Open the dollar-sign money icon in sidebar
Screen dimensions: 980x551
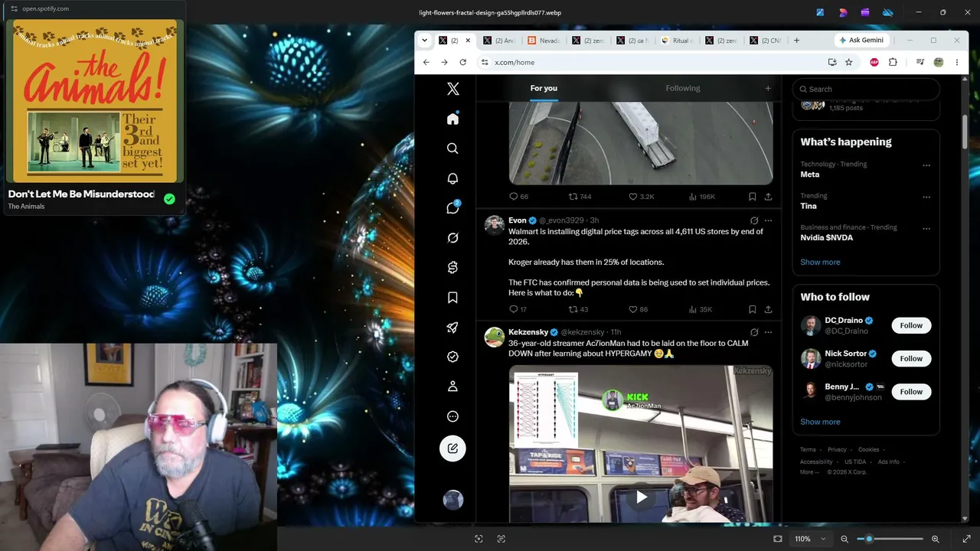pos(453,267)
